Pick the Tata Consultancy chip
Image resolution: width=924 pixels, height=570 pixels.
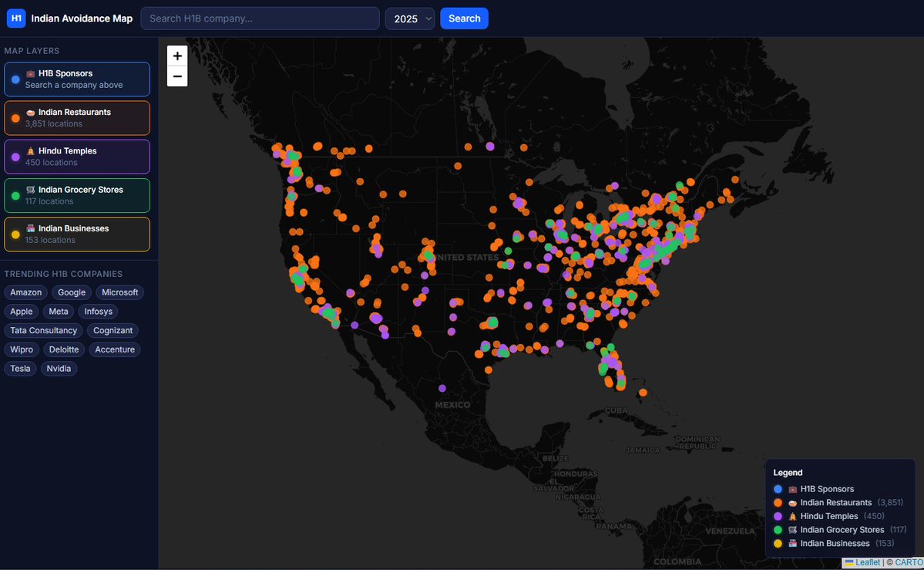point(44,330)
